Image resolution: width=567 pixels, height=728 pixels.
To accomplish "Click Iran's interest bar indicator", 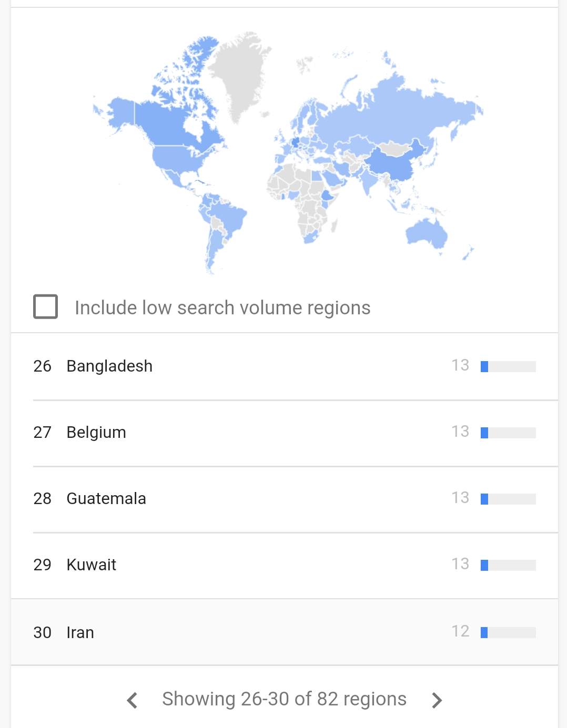I will (508, 632).
